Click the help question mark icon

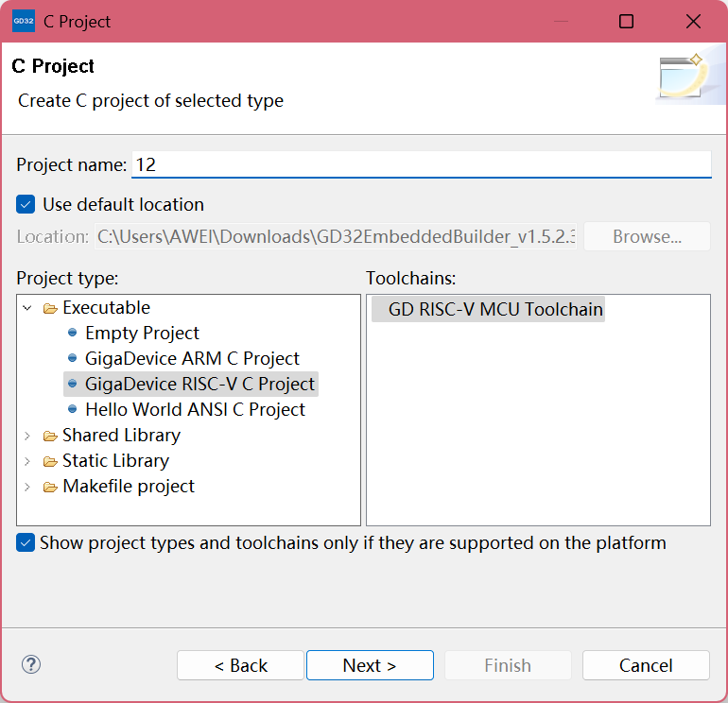point(31,664)
